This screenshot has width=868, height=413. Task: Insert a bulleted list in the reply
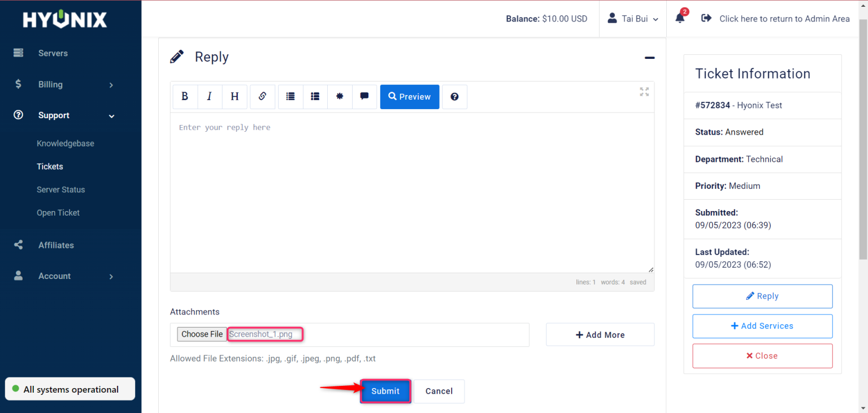(x=290, y=97)
